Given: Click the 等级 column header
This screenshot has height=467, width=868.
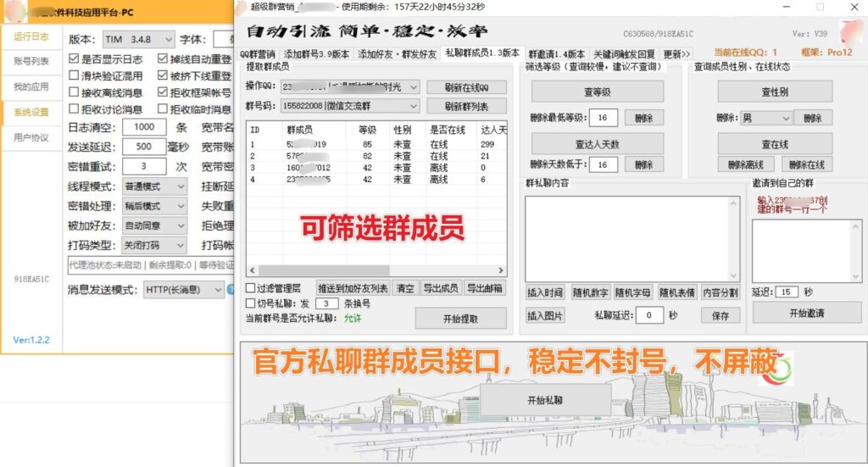Looking at the screenshot, I should pyautogui.click(x=367, y=130).
